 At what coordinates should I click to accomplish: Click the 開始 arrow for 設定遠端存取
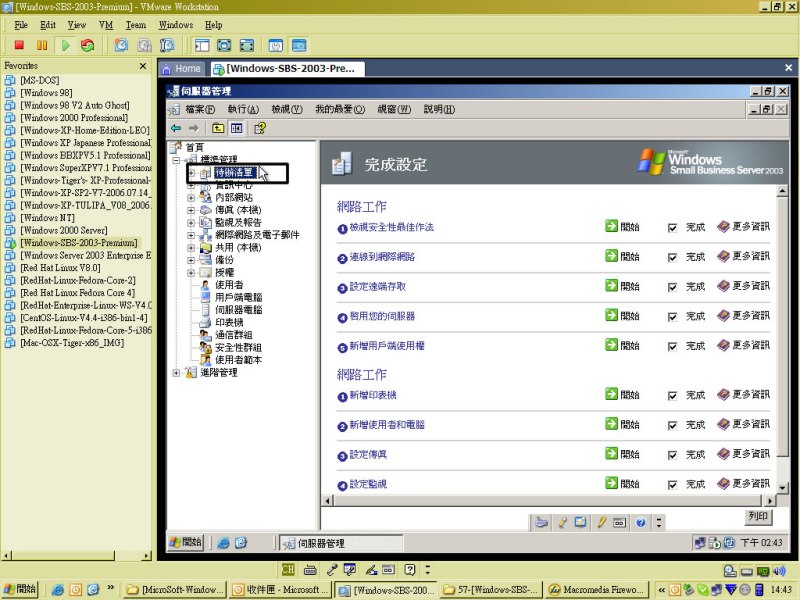point(611,285)
